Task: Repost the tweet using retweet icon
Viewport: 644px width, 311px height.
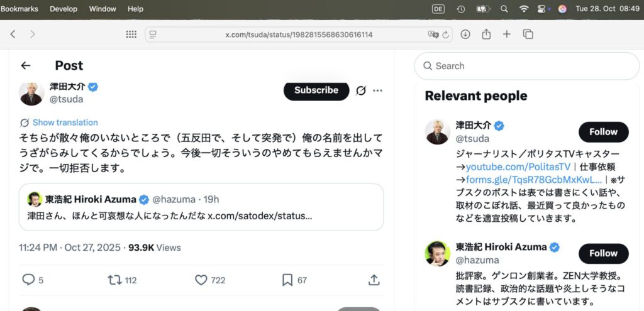Action: tap(115, 280)
